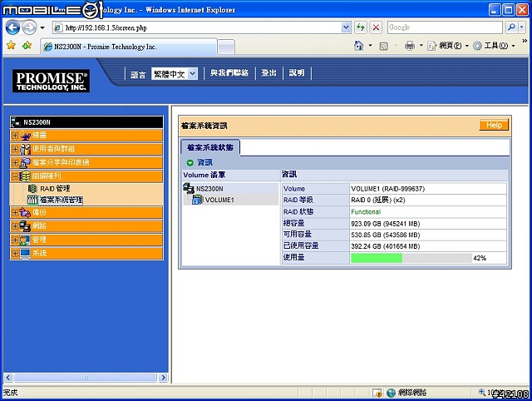Select VOLUME1 in Volume list
532x401 pixels.
pyautogui.click(x=219, y=200)
